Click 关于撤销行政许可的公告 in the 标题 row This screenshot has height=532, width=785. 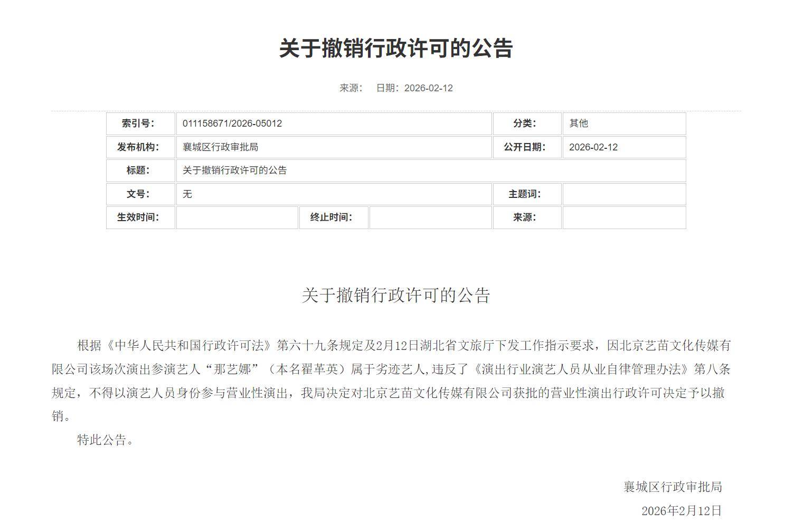pos(235,170)
